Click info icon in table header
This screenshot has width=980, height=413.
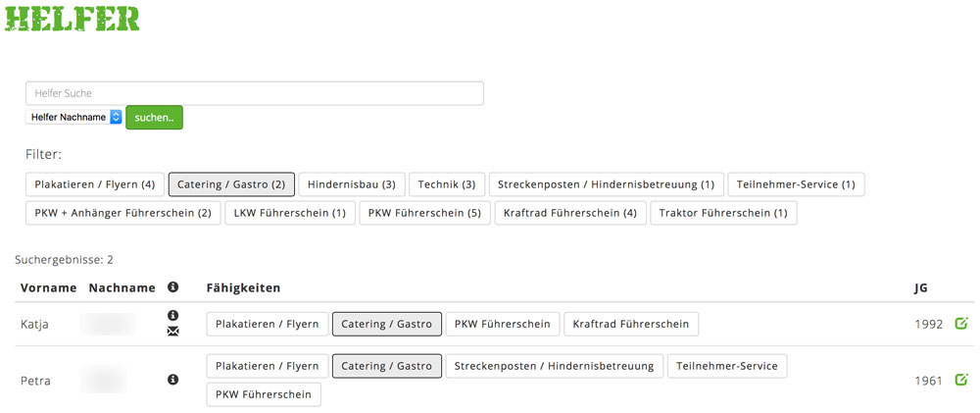click(x=173, y=287)
